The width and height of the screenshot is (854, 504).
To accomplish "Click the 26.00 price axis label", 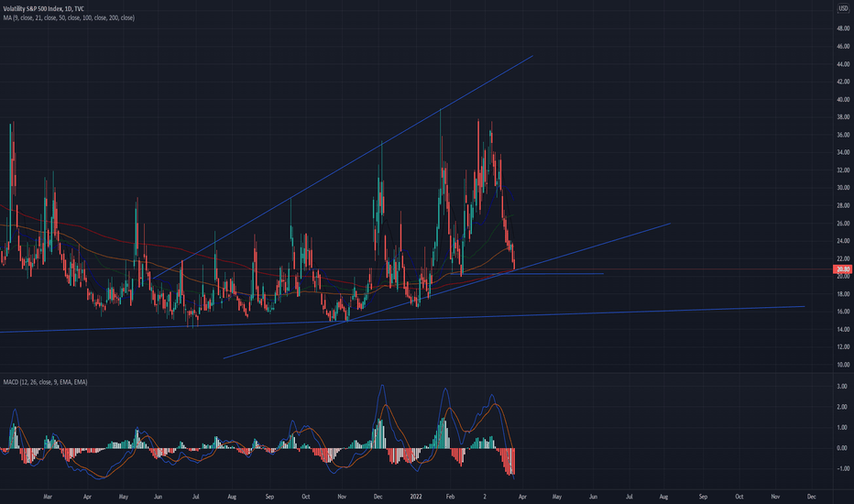I will tap(843, 224).
